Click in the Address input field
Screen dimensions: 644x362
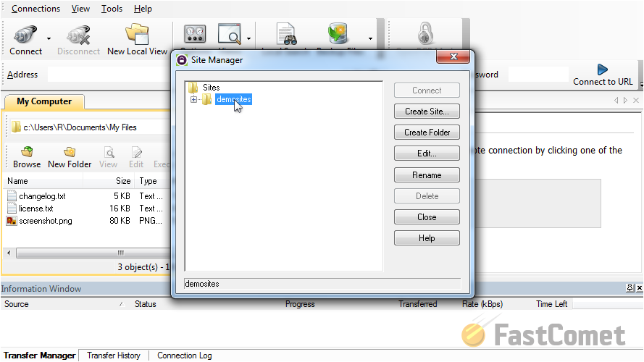(109, 75)
